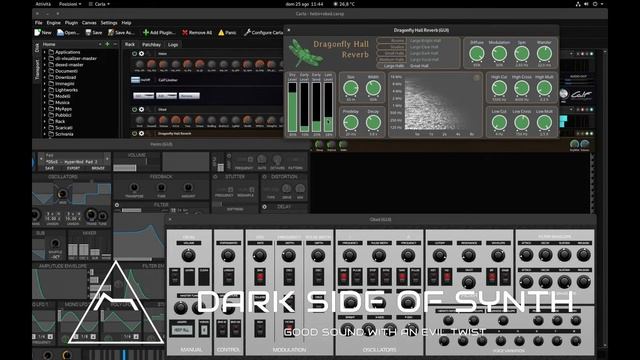The width and height of the screenshot is (640, 360).
Task: Click the Dry Level slider in Dragonfly
Action: (292, 107)
